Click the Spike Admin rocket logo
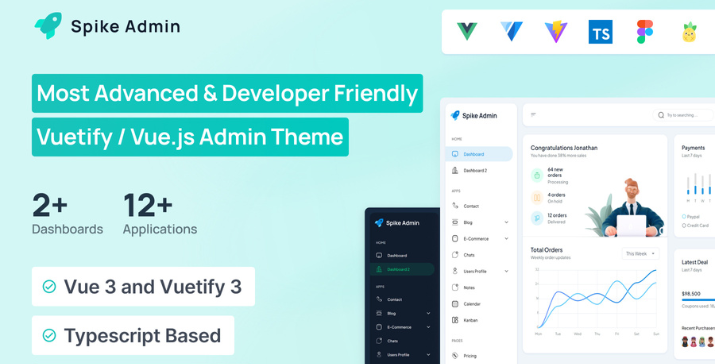Image resolution: width=715 pixels, height=364 pixels. (47, 26)
